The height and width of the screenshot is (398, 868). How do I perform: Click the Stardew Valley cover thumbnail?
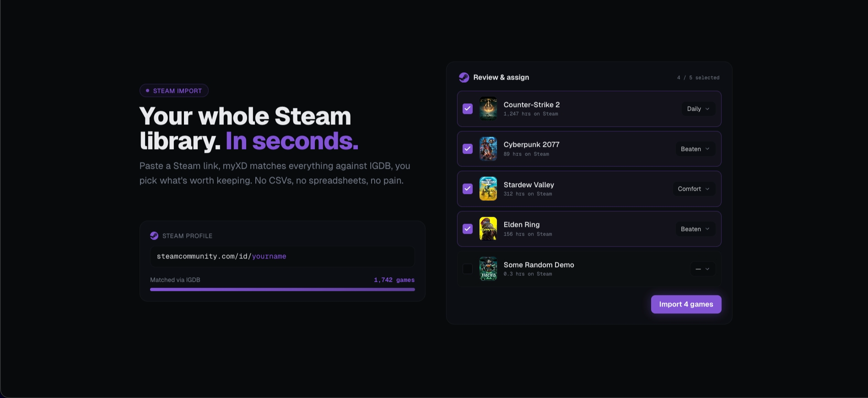point(488,188)
